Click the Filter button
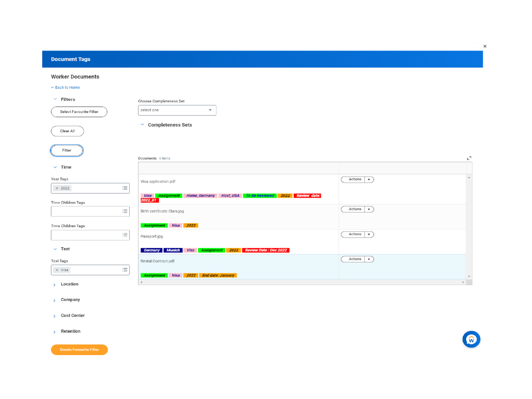The image size is (532, 399). click(x=67, y=150)
